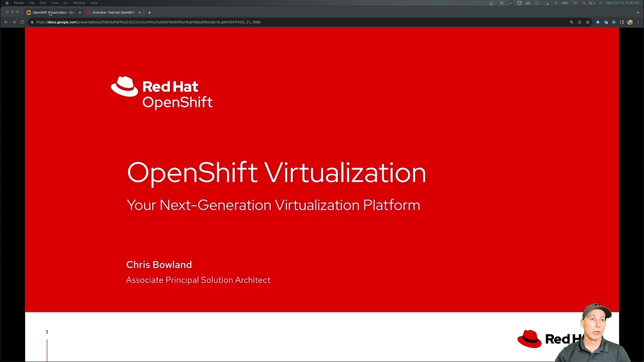Click the blue extension icon in toolbar
The width and height of the screenshot is (644, 362).
[598, 22]
